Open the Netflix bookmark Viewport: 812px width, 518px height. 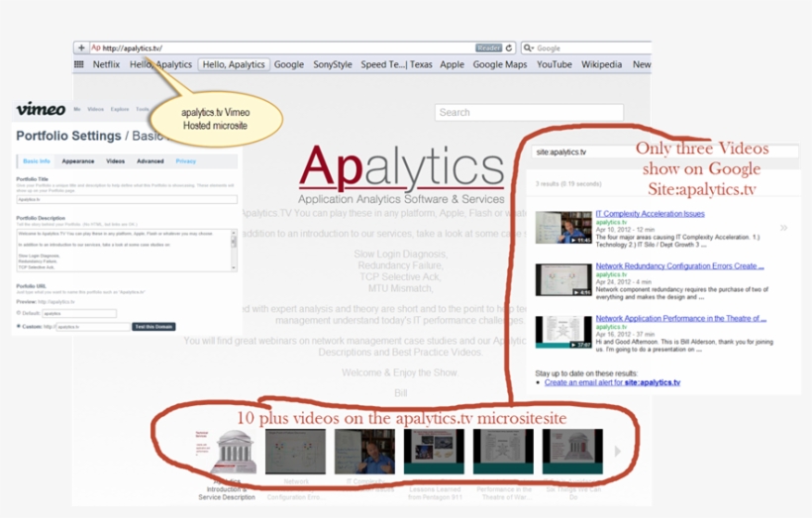click(x=106, y=64)
